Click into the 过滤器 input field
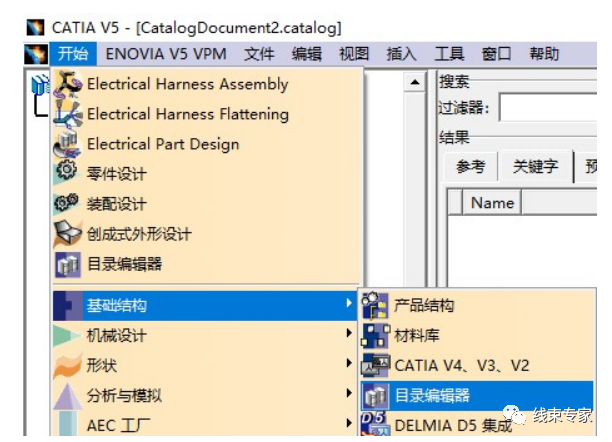612x442 pixels. point(548,107)
